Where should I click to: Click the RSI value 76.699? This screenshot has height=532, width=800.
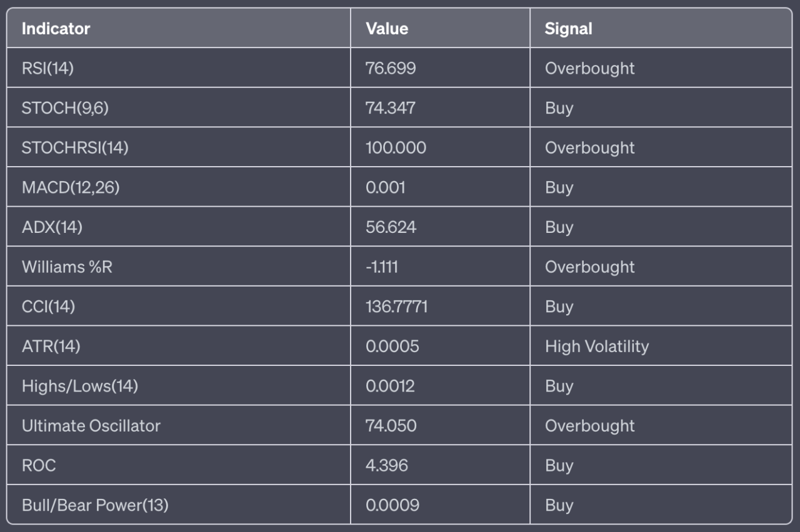coord(391,68)
